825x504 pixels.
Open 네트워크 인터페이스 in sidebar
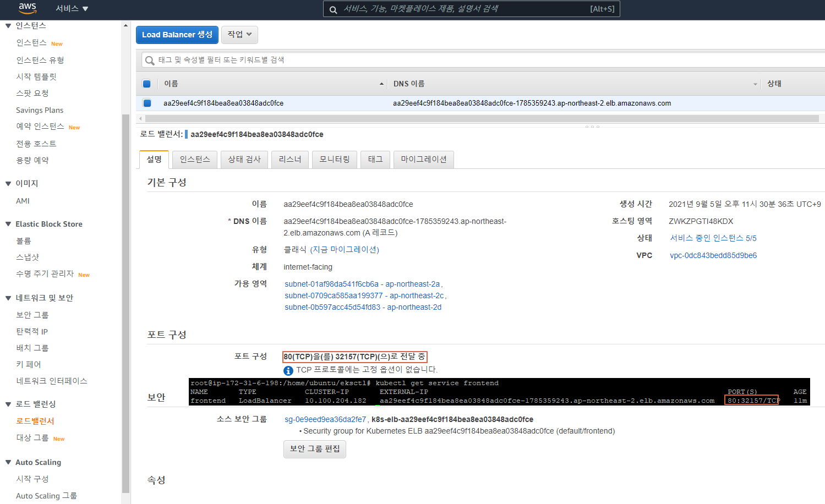pyautogui.click(x=52, y=381)
